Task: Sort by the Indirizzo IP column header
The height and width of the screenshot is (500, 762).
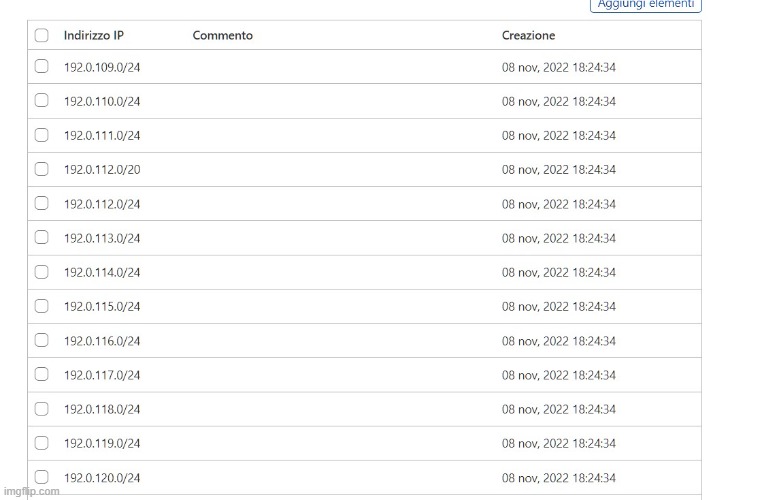Action: click(93, 35)
